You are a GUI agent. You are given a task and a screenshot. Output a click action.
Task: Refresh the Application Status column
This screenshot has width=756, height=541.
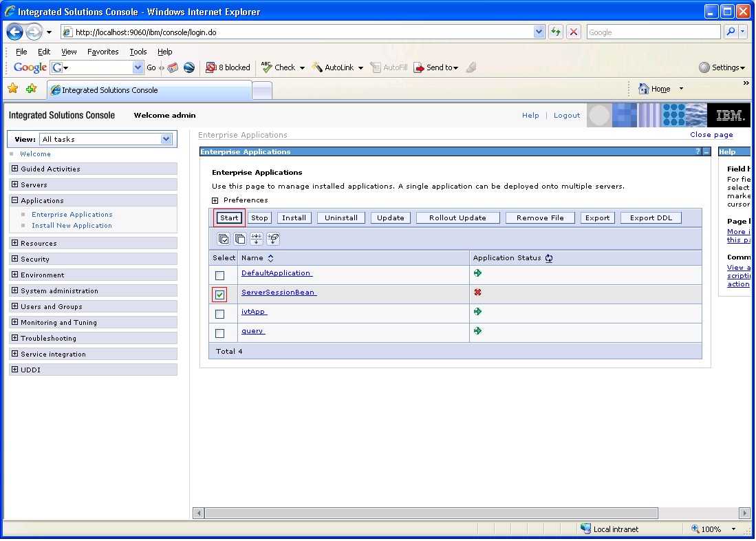(x=549, y=258)
